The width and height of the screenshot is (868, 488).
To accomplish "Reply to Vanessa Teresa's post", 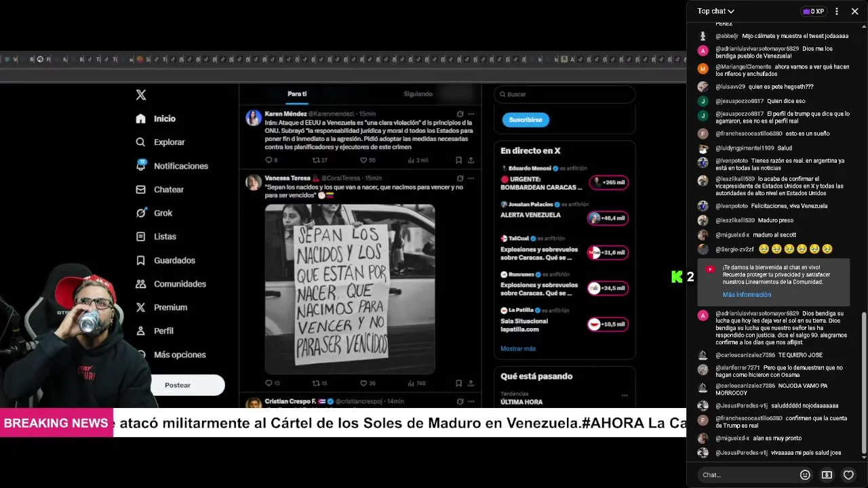I will tap(272, 383).
